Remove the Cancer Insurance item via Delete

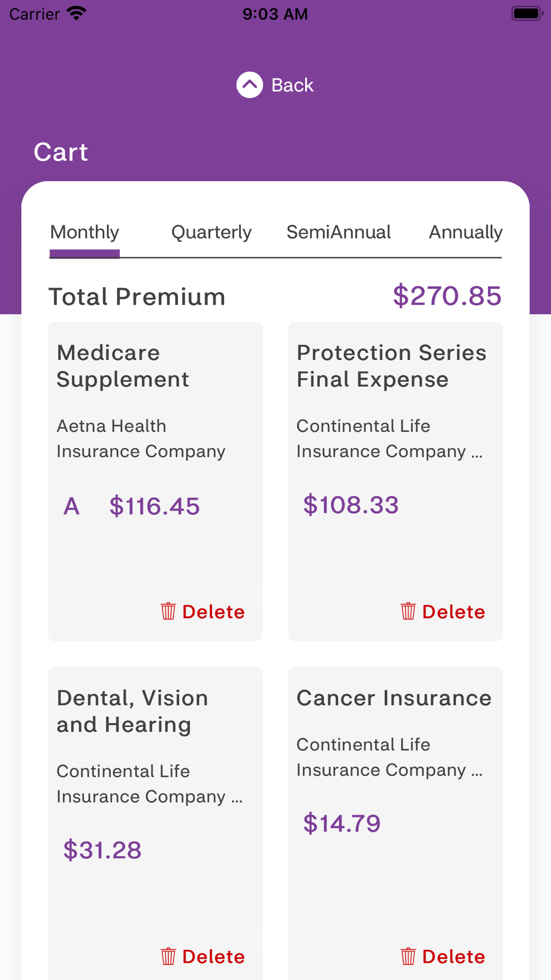(453, 957)
